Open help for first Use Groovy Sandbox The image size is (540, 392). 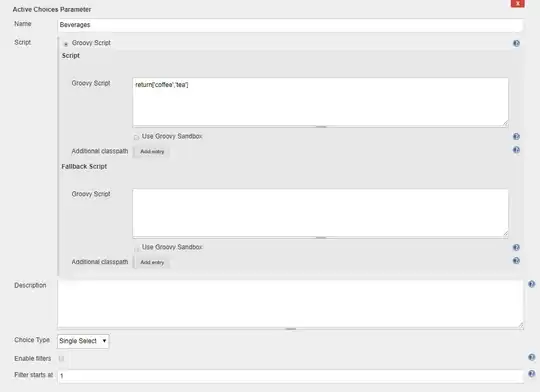[x=516, y=137]
